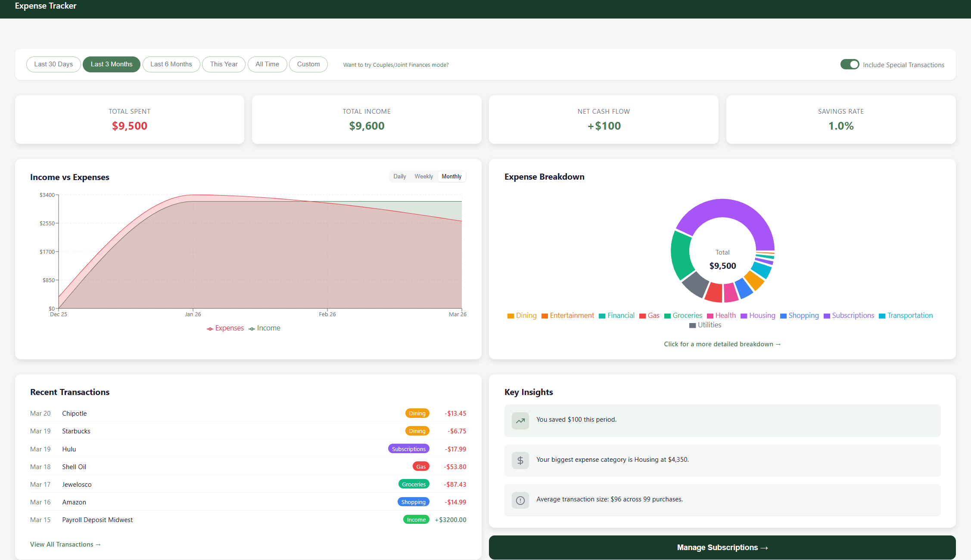The image size is (971, 560).
Task: Switch chart granularity to Weekly
Action: 423,177
